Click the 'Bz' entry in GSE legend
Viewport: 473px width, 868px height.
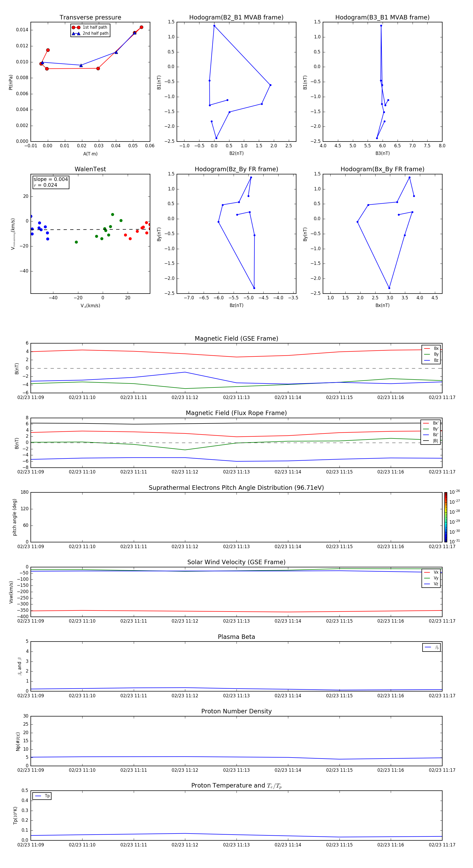[x=431, y=360]
